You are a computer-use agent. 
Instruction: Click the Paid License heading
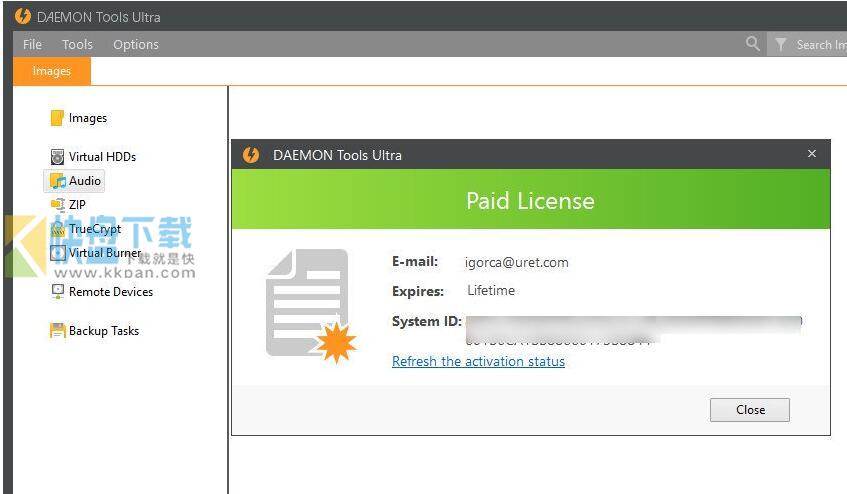(530, 201)
